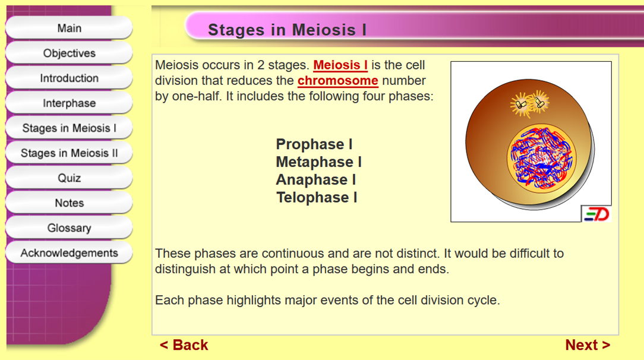
Task: Start the Quiz
Action: point(69,178)
